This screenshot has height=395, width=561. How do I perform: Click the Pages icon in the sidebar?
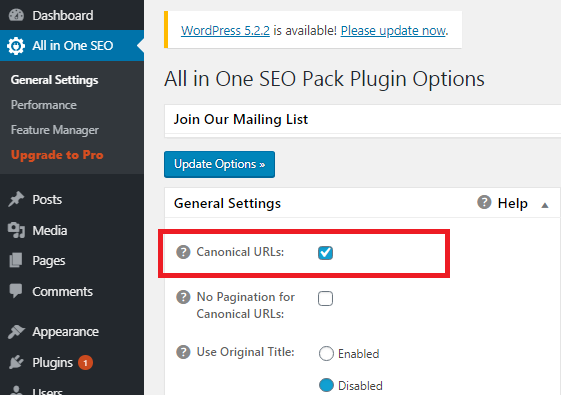[x=16, y=260]
